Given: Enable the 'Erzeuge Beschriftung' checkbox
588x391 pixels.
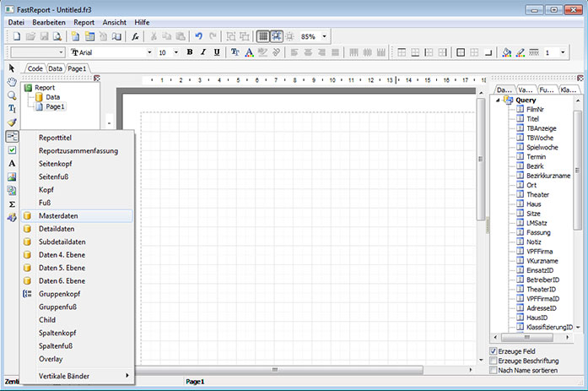Looking at the screenshot, I should click(x=494, y=361).
